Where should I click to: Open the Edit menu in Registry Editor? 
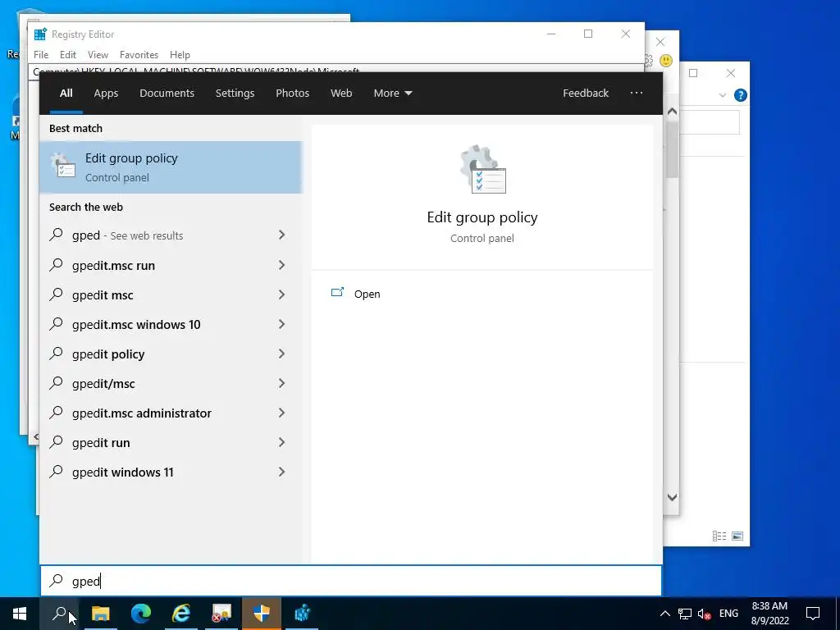(68, 55)
